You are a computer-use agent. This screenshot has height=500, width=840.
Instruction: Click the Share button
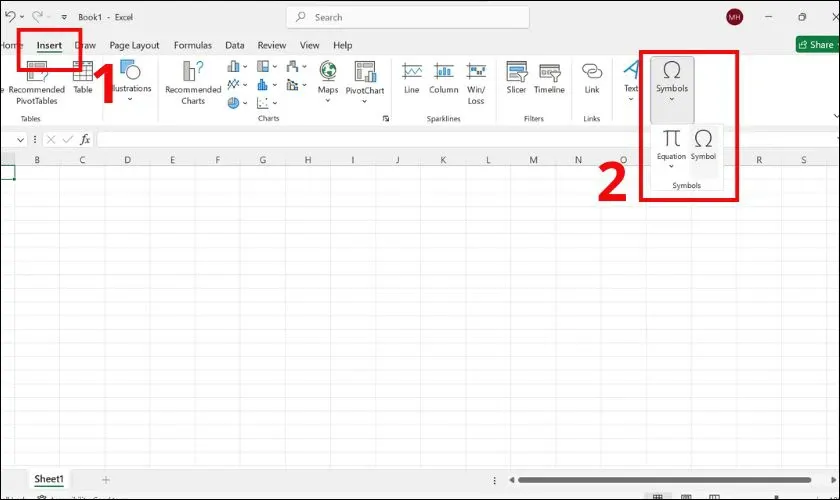(817, 45)
